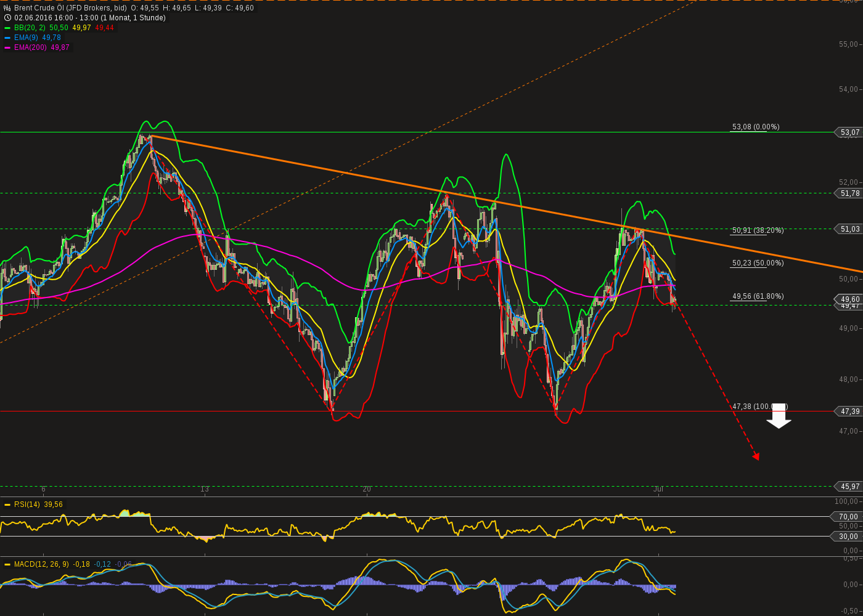Screen dimensions: 863x616
Task: Click the 54,00 price axis label
Action: [848, 89]
